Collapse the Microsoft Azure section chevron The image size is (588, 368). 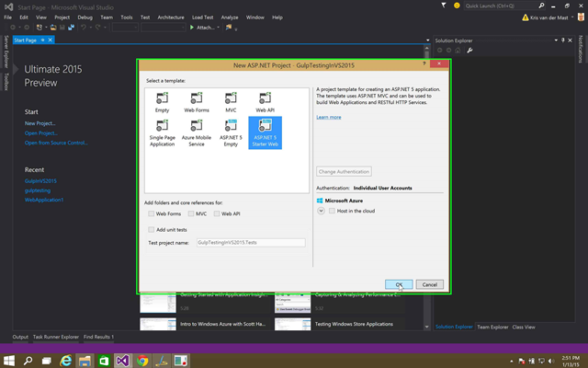[x=321, y=211]
